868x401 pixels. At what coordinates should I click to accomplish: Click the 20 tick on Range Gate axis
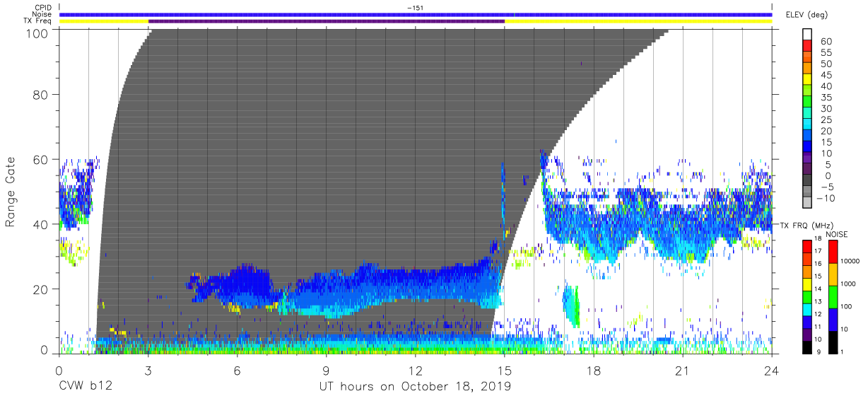point(42,289)
